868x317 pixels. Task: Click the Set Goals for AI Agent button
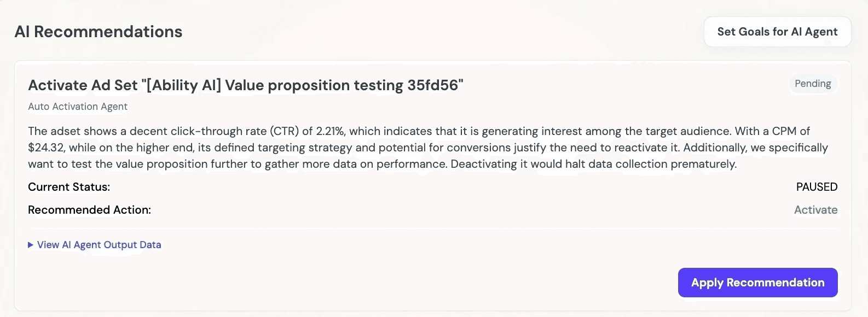pyautogui.click(x=777, y=32)
